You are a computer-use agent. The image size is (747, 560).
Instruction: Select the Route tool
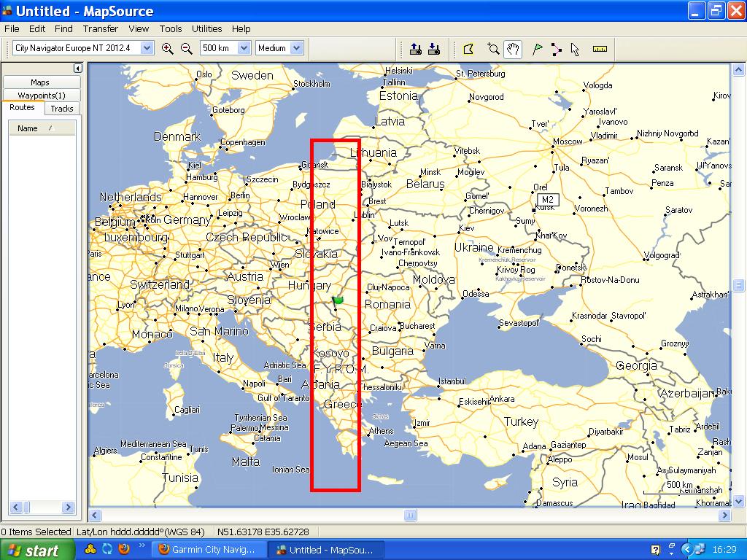point(557,49)
